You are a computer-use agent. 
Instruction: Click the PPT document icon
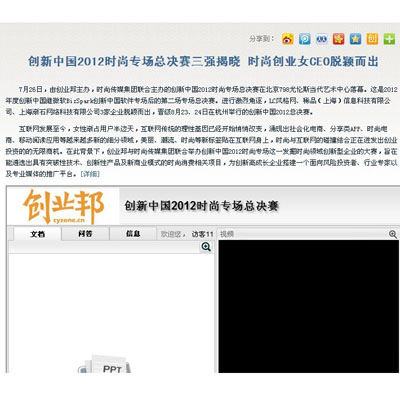(x=105, y=364)
